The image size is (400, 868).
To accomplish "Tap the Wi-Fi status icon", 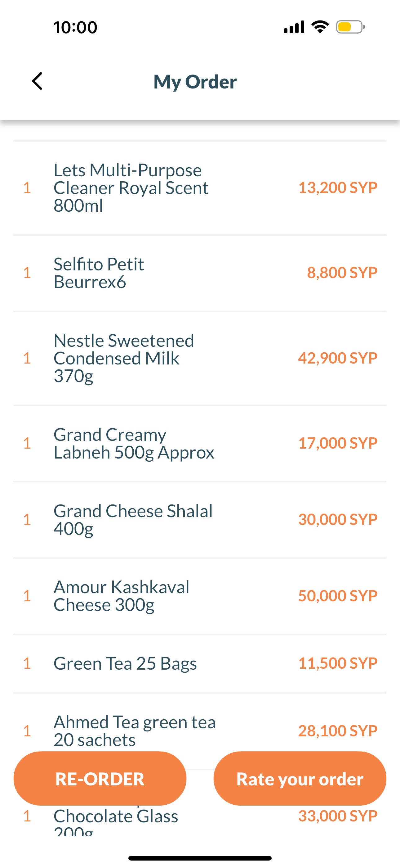I will pyautogui.click(x=320, y=27).
